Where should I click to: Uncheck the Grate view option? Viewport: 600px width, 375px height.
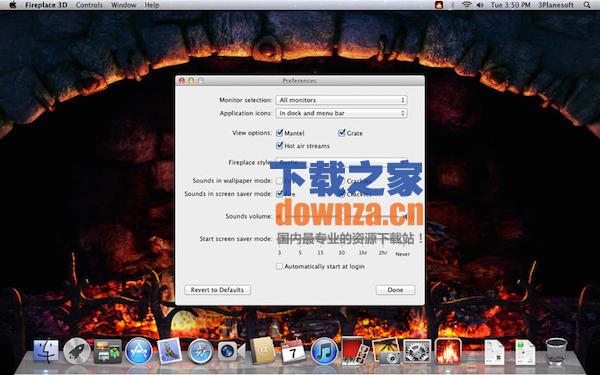pos(342,133)
